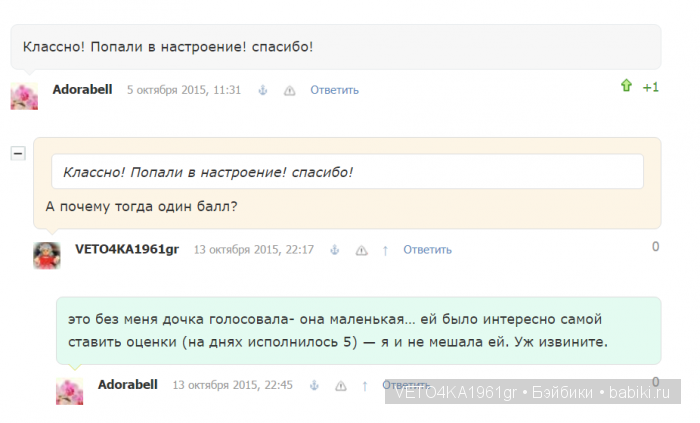
Task: Report VETO4KA1961gr's comment via warning icon
Action: [x=361, y=250]
